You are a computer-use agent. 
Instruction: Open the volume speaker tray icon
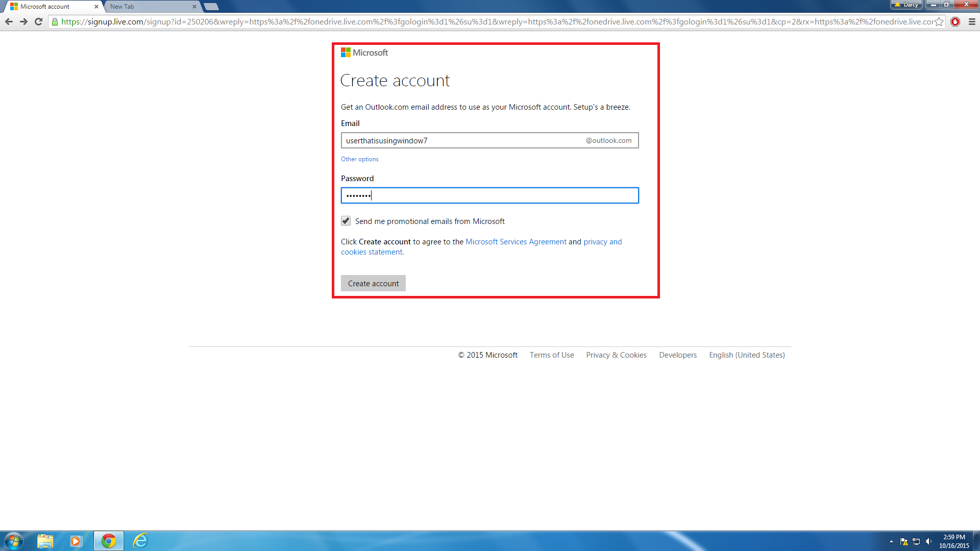[x=928, y=541]
